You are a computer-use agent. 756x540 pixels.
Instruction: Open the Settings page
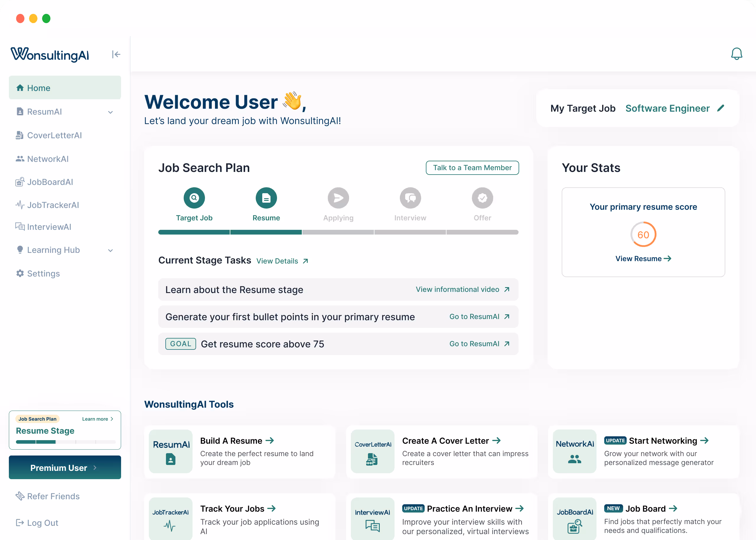click(43, 273)
